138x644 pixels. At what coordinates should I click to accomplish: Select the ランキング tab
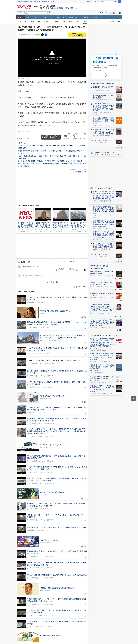(86, 17)
